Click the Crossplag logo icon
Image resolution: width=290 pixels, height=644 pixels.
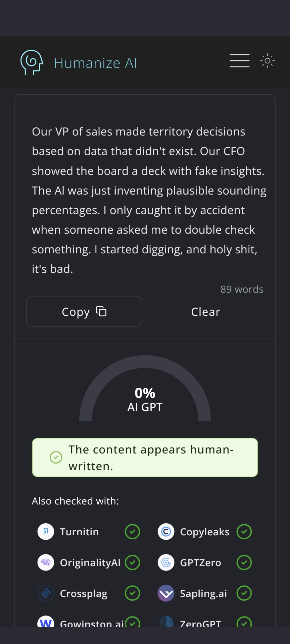46,593
